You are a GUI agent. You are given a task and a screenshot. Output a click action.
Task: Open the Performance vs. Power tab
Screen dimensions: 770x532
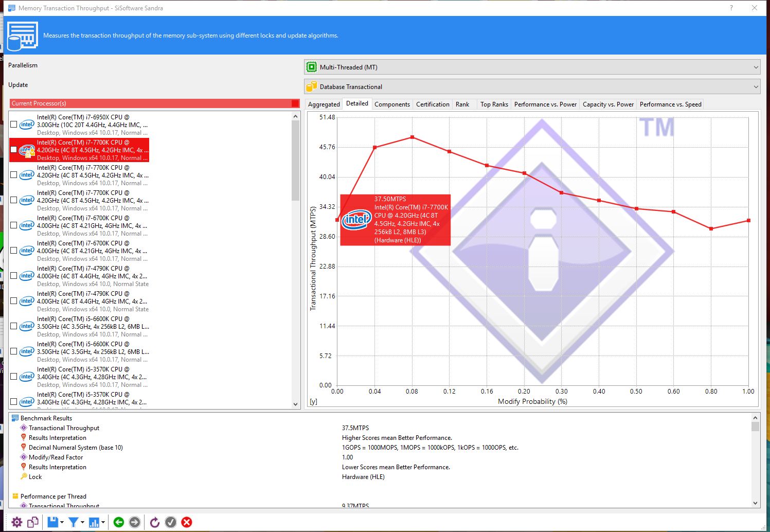545,104
